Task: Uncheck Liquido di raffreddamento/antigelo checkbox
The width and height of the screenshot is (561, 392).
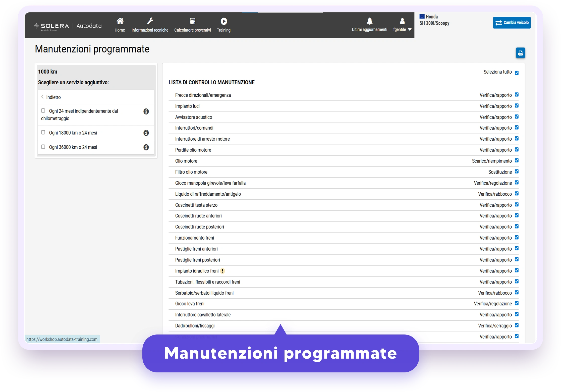Action: click(517, 194)
